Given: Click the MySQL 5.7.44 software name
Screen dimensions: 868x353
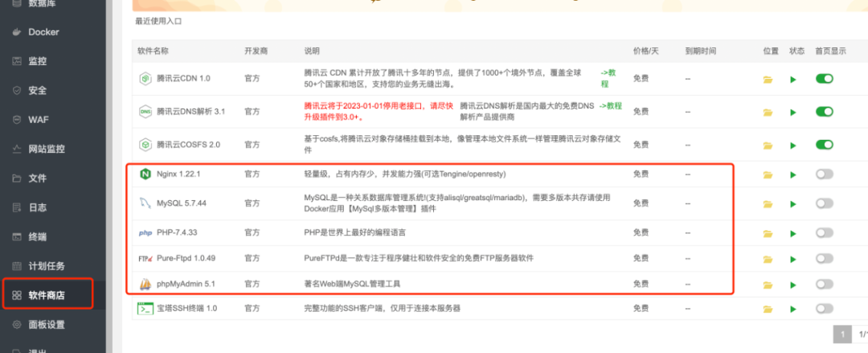Looking at the screenshot, I should click(x=182, y=203).
